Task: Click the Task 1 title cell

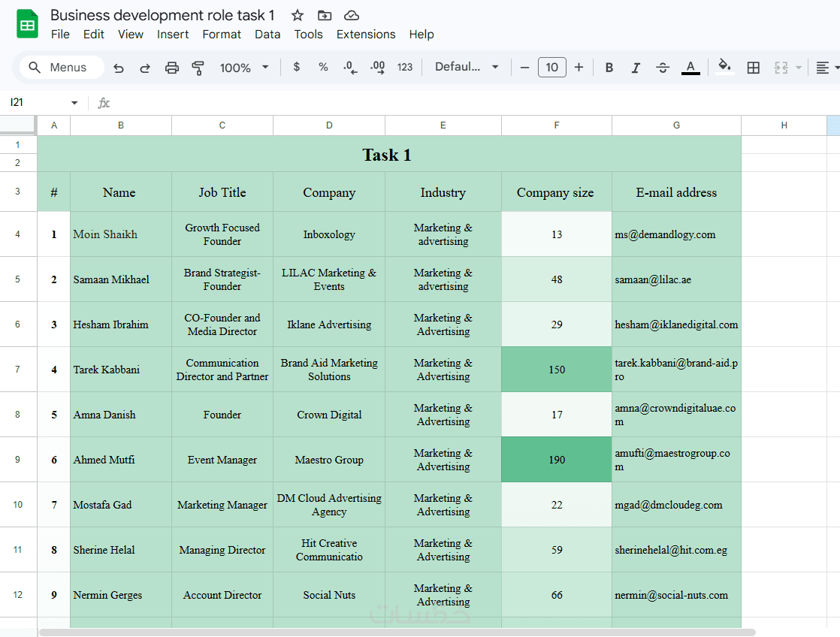Action: (x=389, y=154)
